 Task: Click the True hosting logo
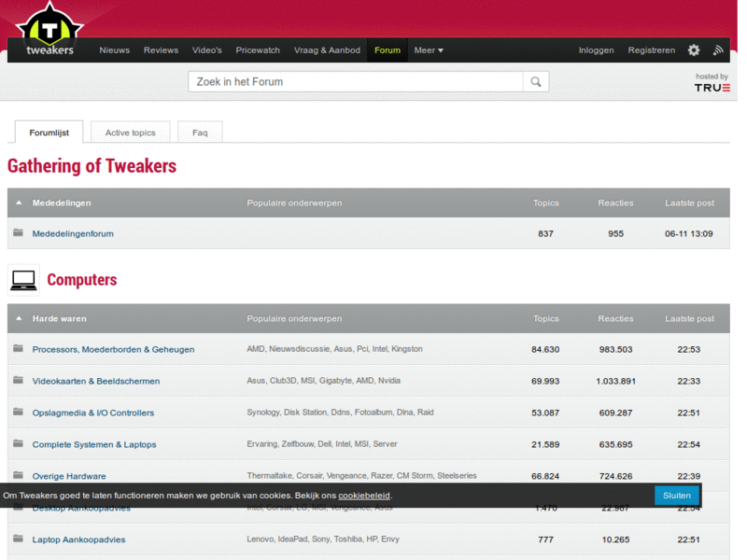pyautogui.click(x=712, y=87)
